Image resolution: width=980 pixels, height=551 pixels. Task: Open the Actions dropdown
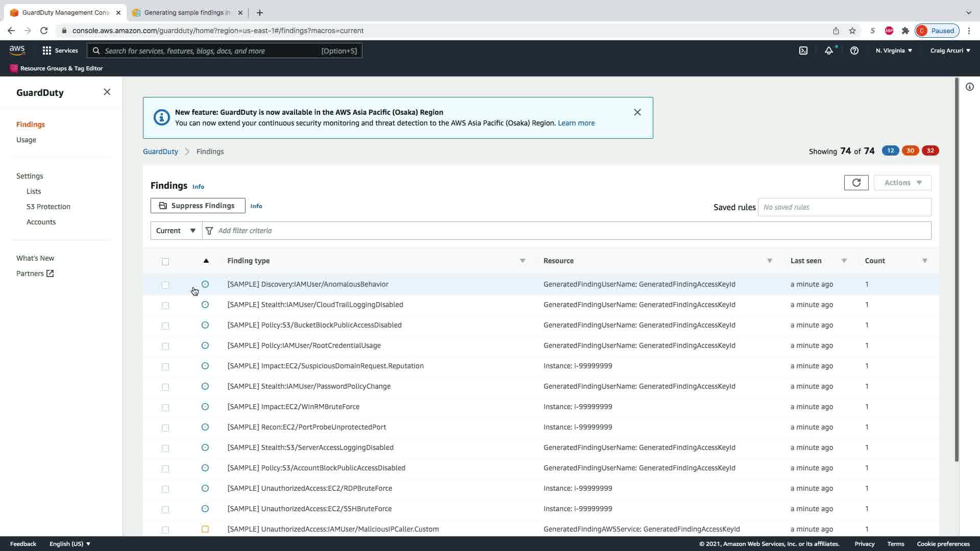click(x=902, y=183)
